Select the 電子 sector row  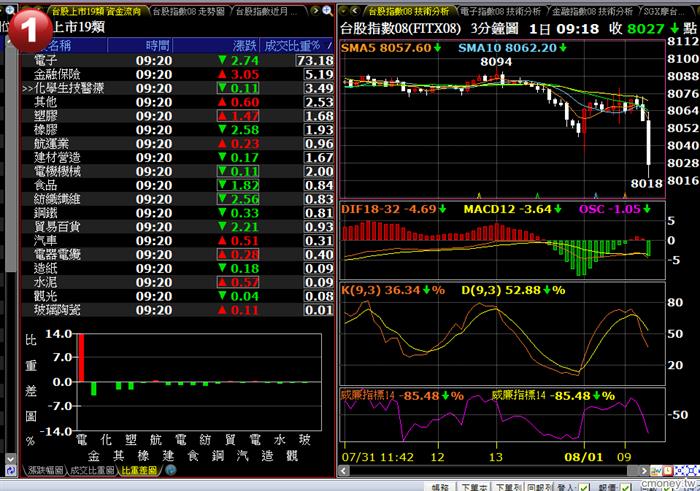tap(178, 60)
